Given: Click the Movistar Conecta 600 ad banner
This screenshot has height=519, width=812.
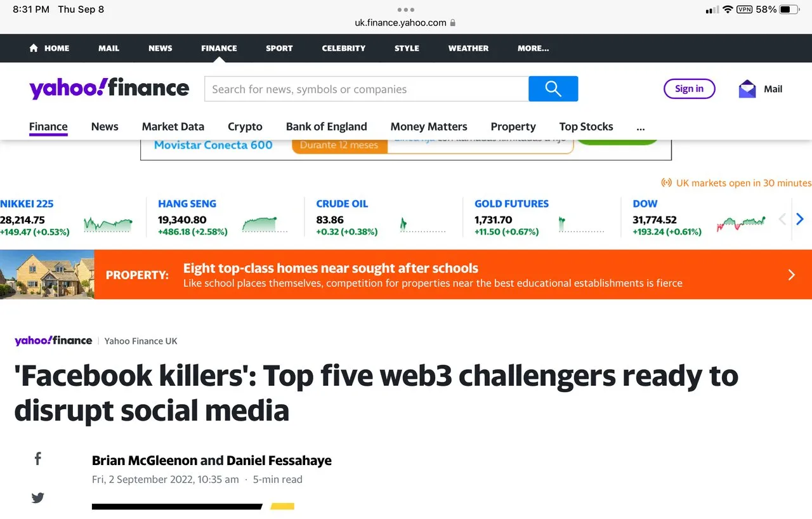Looking at the screenshot, I should click(x=406, y=150).
